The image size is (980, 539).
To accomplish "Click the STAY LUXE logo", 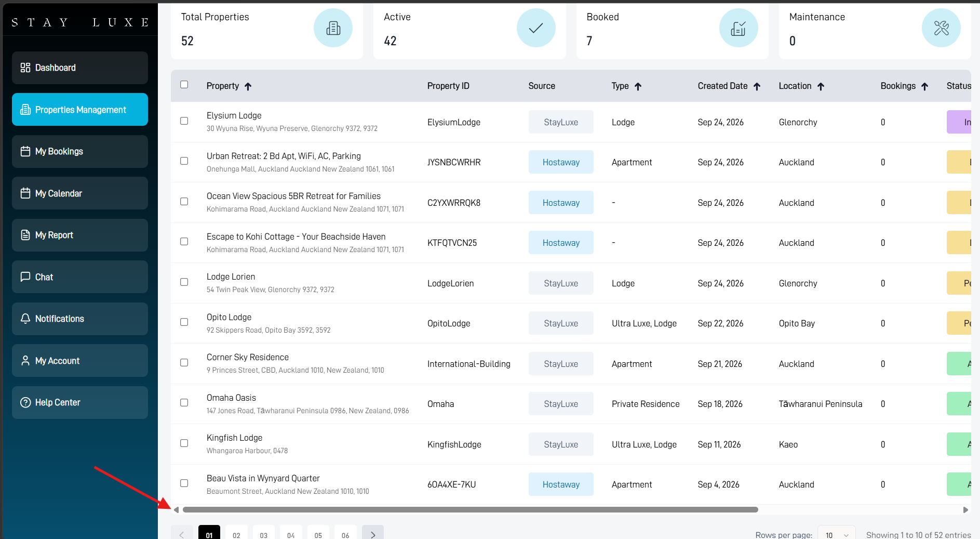I will [x=80, y=22].
